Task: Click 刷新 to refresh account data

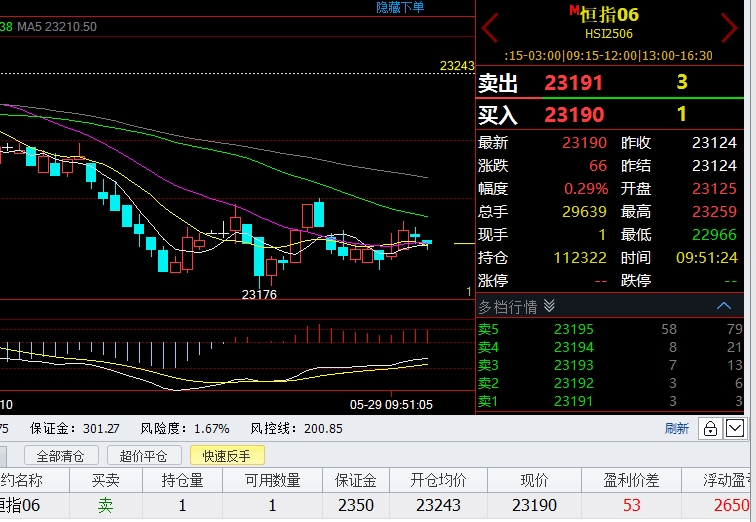Action: pyautogui.click(x=677, y=428)
